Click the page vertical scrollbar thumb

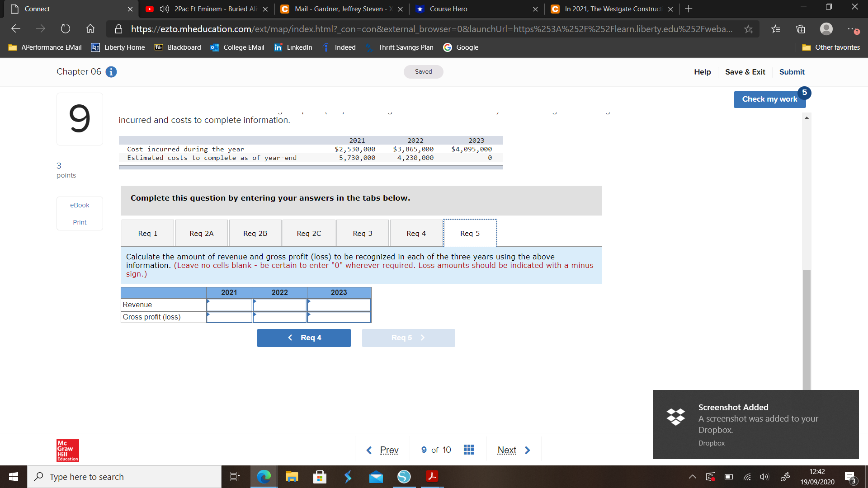click(x=807, y=330)
